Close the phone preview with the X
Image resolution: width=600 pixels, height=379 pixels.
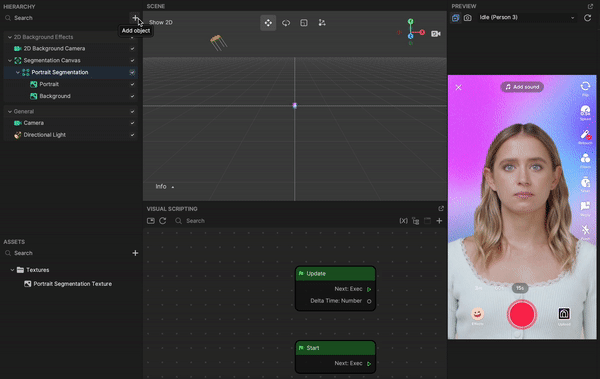(458, 88)
